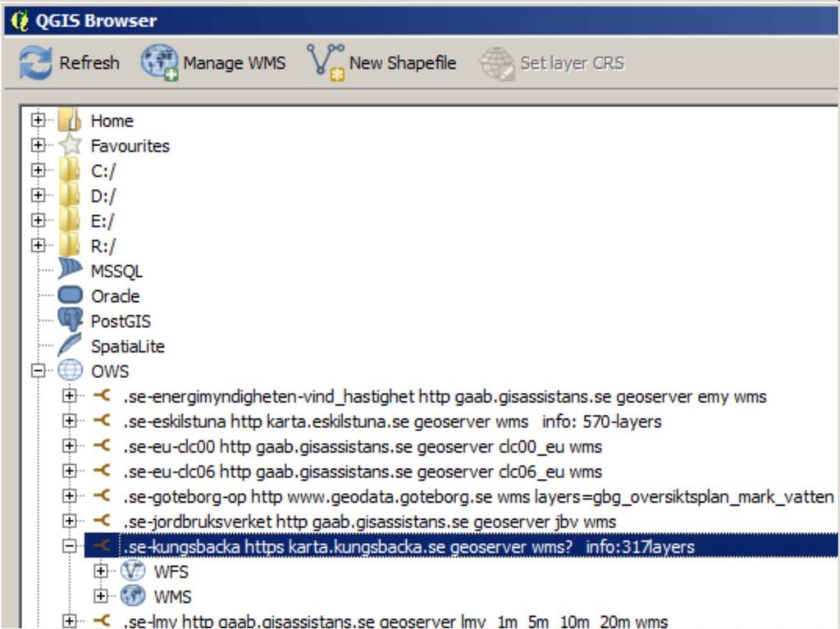Expand the Home tree node
Image resolution: width=840 pixels, height=629 pixels.
coord(38,120)
